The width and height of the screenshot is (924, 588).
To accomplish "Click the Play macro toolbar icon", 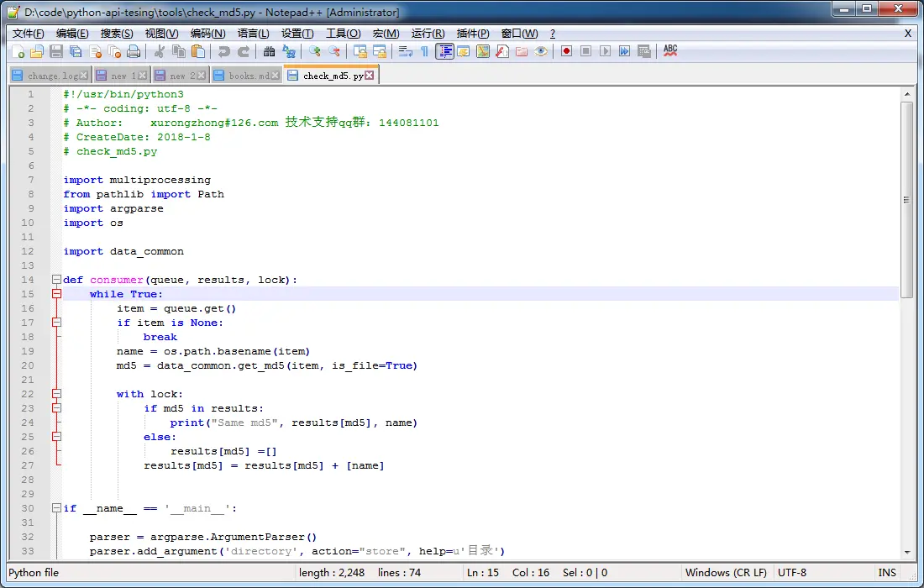I will click(605, 52).
